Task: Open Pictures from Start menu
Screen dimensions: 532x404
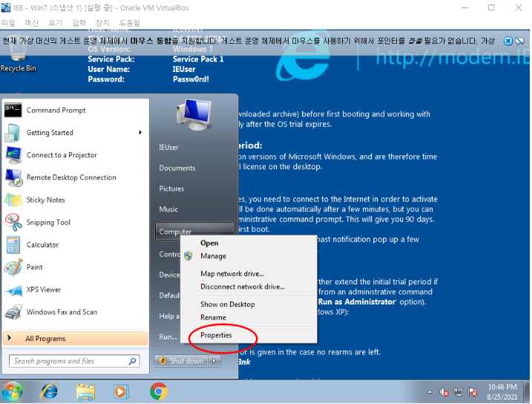Action: 171,189
